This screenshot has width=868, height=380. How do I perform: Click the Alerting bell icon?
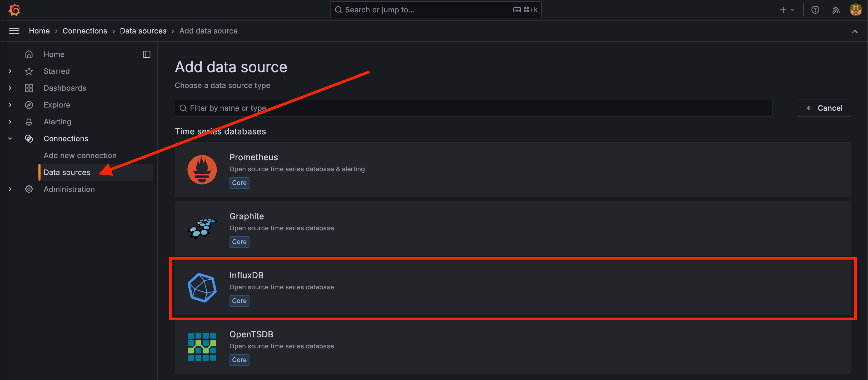29,122
